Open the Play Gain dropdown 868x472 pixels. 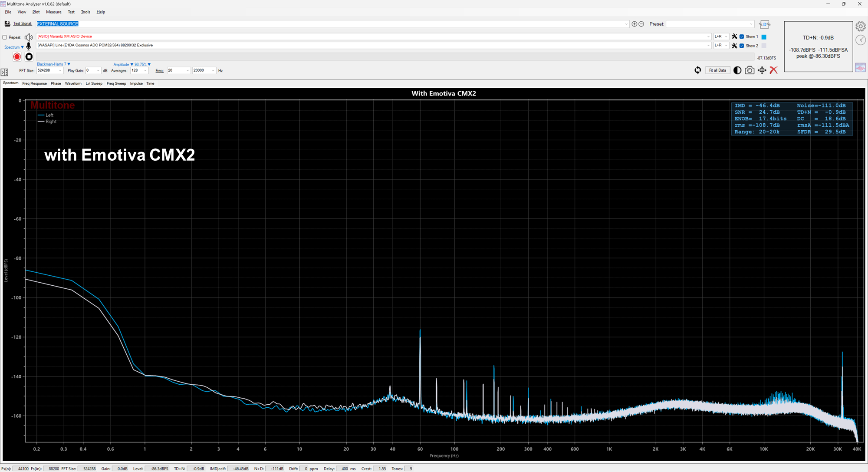click(98, 70)
